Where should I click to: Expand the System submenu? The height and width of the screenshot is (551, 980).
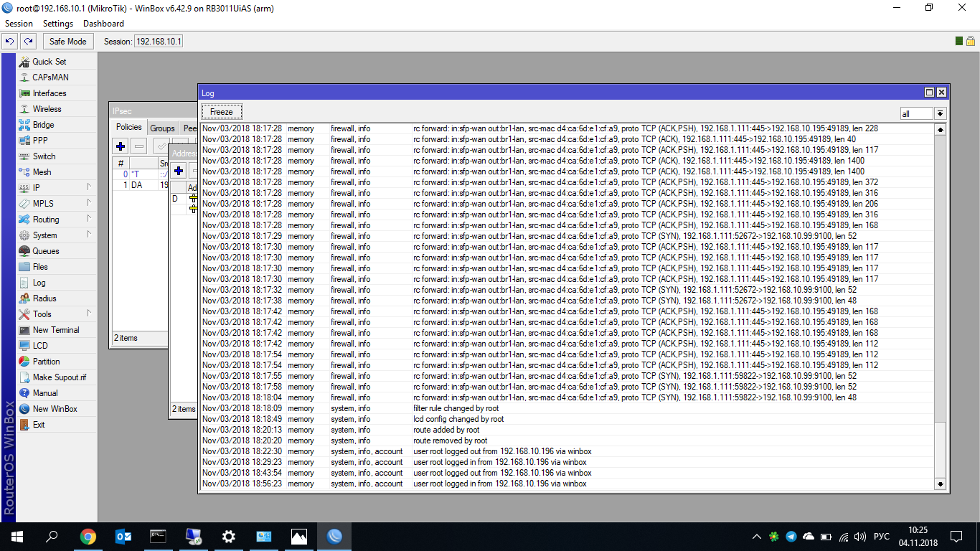click(x=57, y=235)
